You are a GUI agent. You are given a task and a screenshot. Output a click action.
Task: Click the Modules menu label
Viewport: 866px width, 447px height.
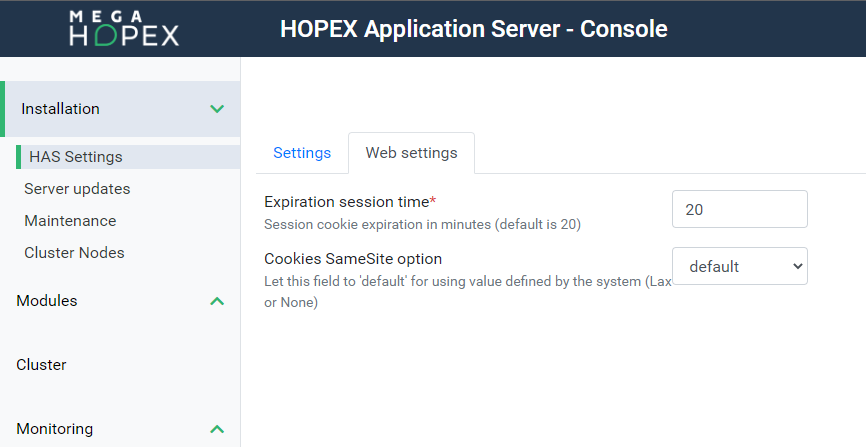[x=47, y=301]
